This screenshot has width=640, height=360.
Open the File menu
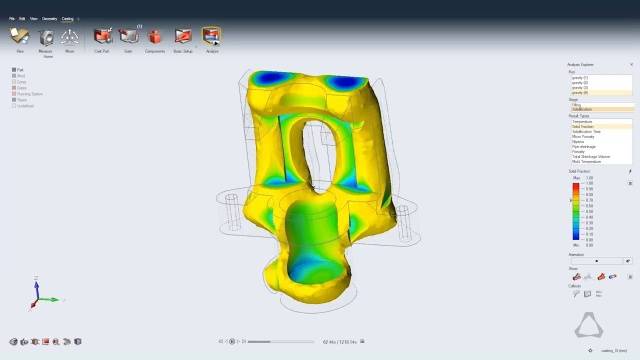(x=12, y=19)
